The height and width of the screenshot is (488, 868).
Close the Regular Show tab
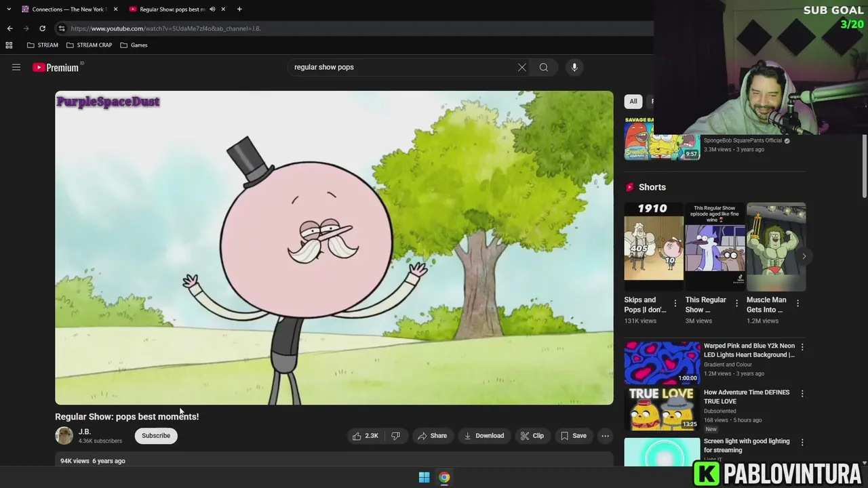click(223, 9)
